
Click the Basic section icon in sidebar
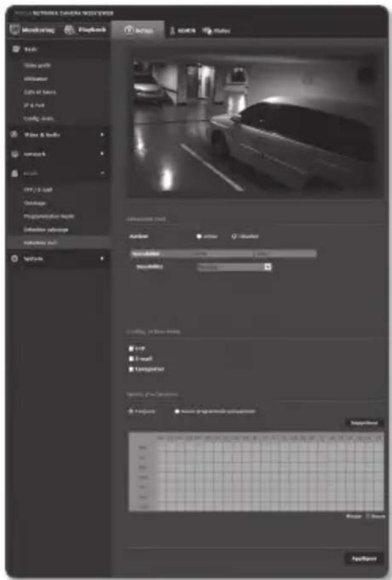pos(16,49)
